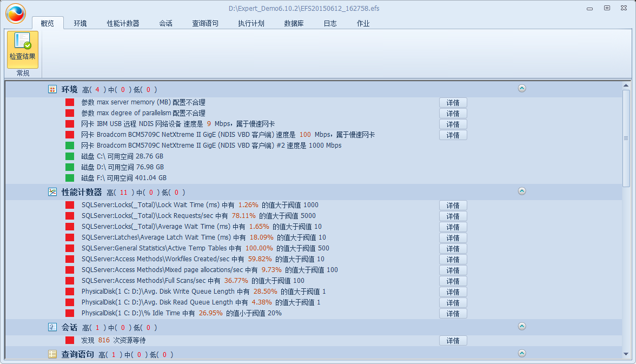
Task: Open 详情 for Mixed page allocations/sec
Action: pos(453,270)
